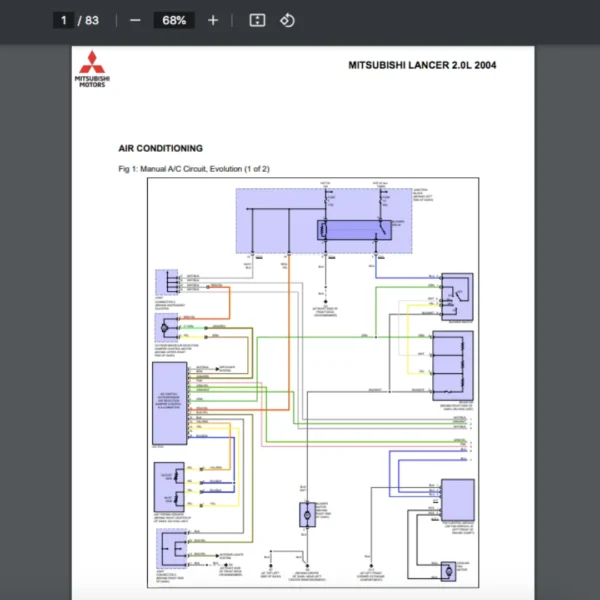Rotate the document counterclockwise

click(x=287, y=20)
